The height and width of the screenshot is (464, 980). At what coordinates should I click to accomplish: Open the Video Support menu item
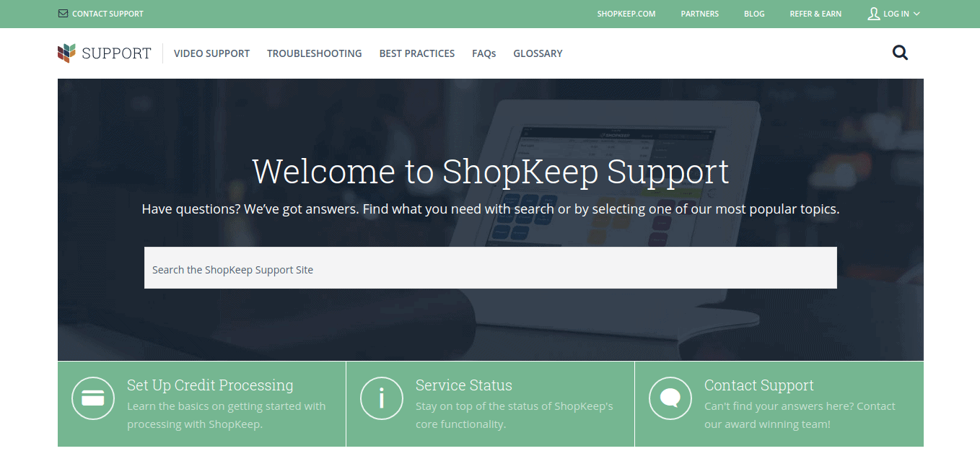(x=211, y=53)
